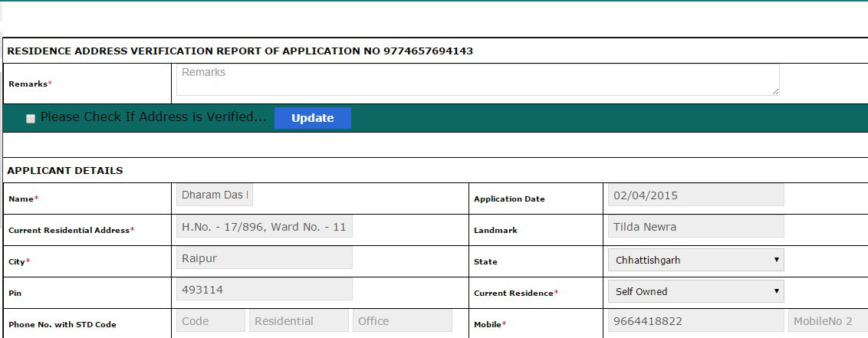
Task: Grab the Remarks box resize handle
Action: 775,91
